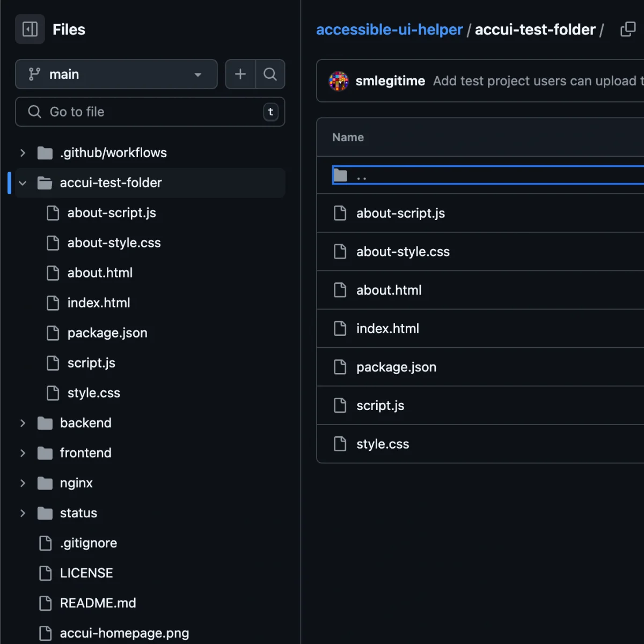
Task: Click the file icon beside about.html in the table
Action: click(340, 290)
